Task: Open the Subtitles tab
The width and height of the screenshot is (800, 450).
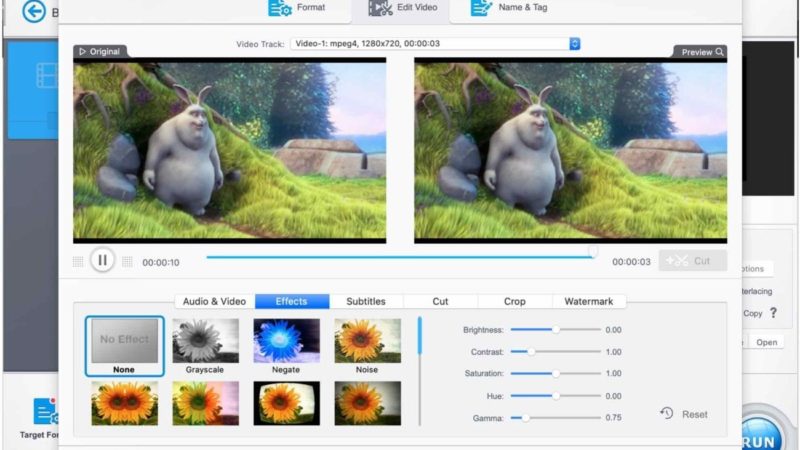Action: (366, 302)
